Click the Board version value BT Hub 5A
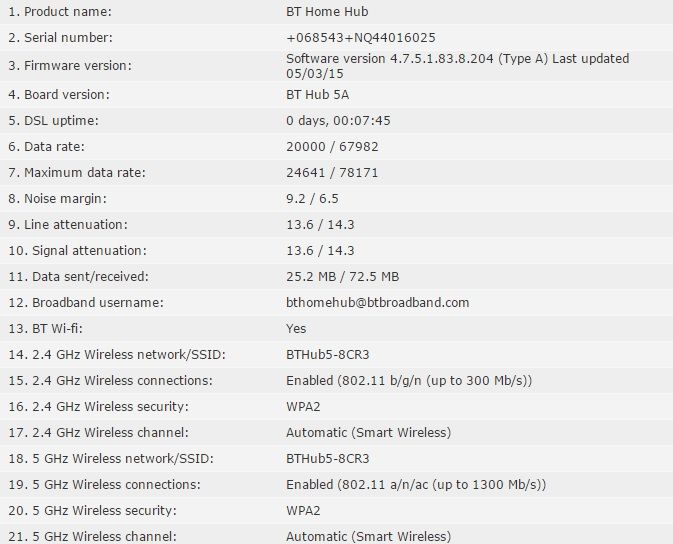Image resolution: width=673 pixels, height=544 pixels. point(318,94)
